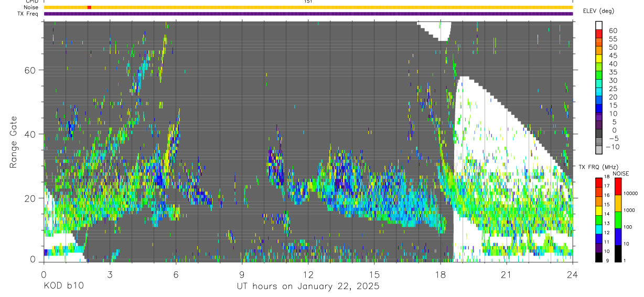
Task: Click the 'TX Freq' row label at top left
Action: (29, 14)
